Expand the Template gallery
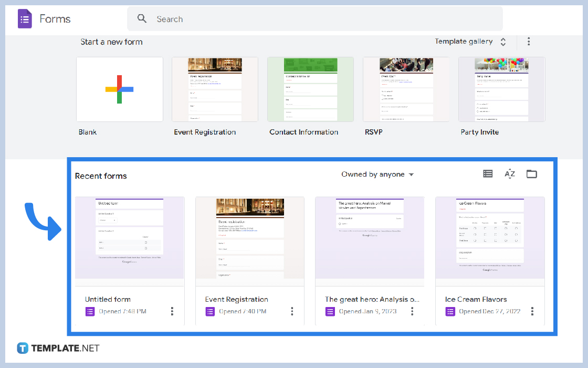The width and height of the screenshot is (588, 368). pyautogui.click(x=470, y=42)
